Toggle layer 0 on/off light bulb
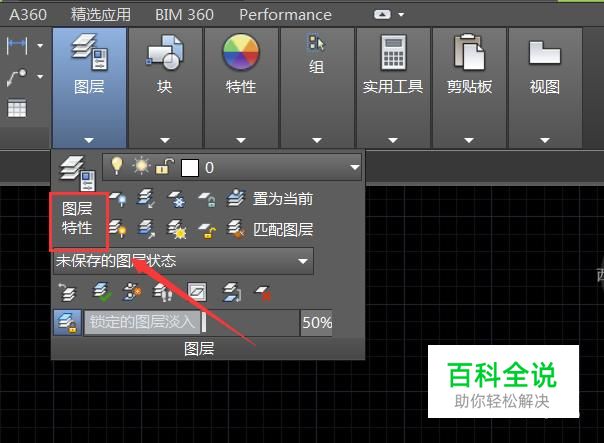This screenshot has height=443, width=604. (x=117, y=166)
